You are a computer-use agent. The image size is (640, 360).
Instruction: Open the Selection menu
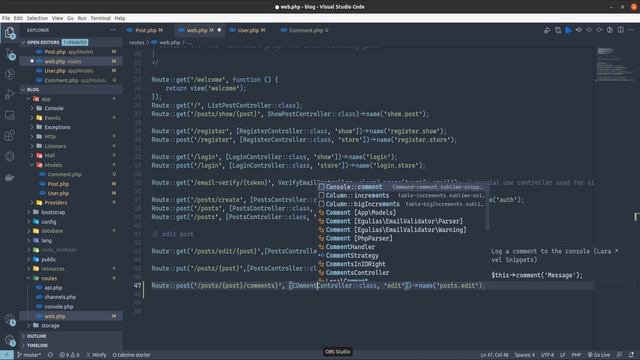click(x=37, y=18)
